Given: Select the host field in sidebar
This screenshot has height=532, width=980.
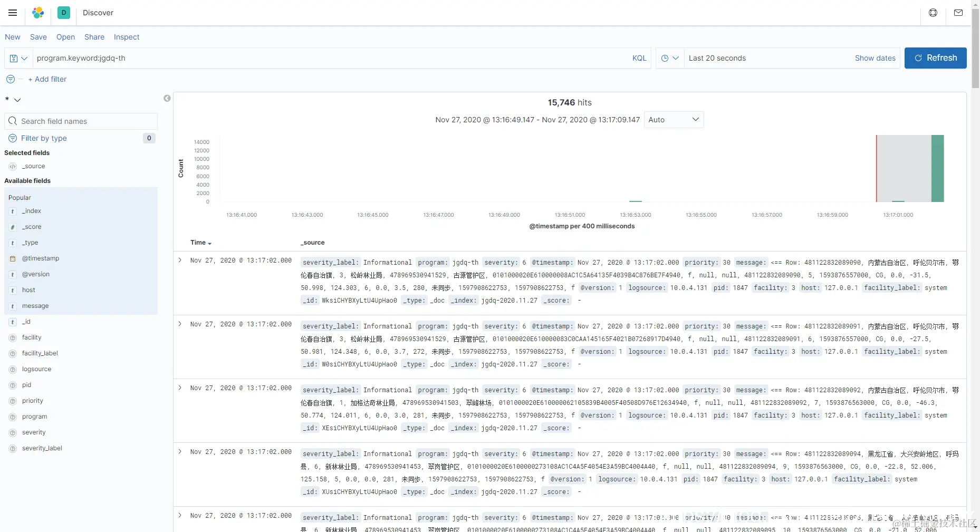Looking at the screenshot, I should tap(28, 290).
